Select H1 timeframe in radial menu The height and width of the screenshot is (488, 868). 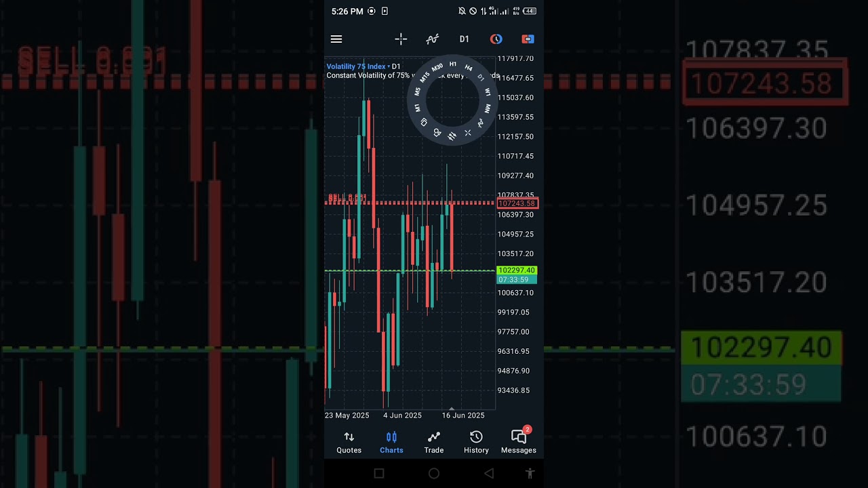click(453, 64)
